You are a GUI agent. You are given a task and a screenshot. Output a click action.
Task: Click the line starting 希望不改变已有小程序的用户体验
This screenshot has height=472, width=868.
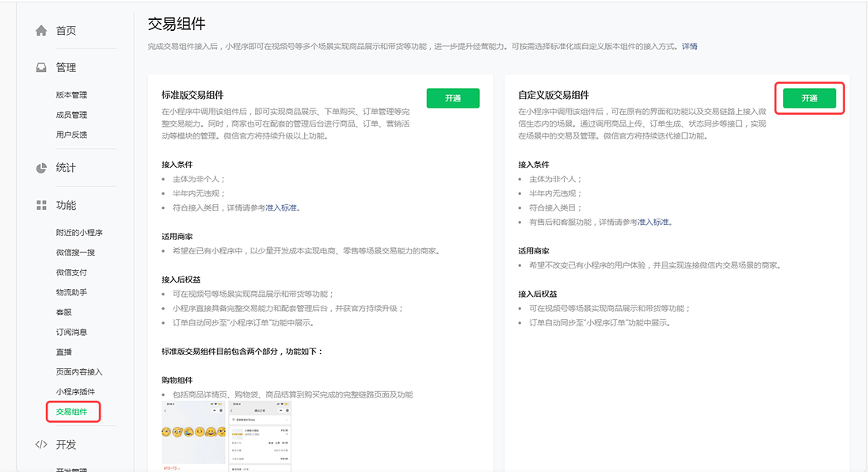point(655,265)
